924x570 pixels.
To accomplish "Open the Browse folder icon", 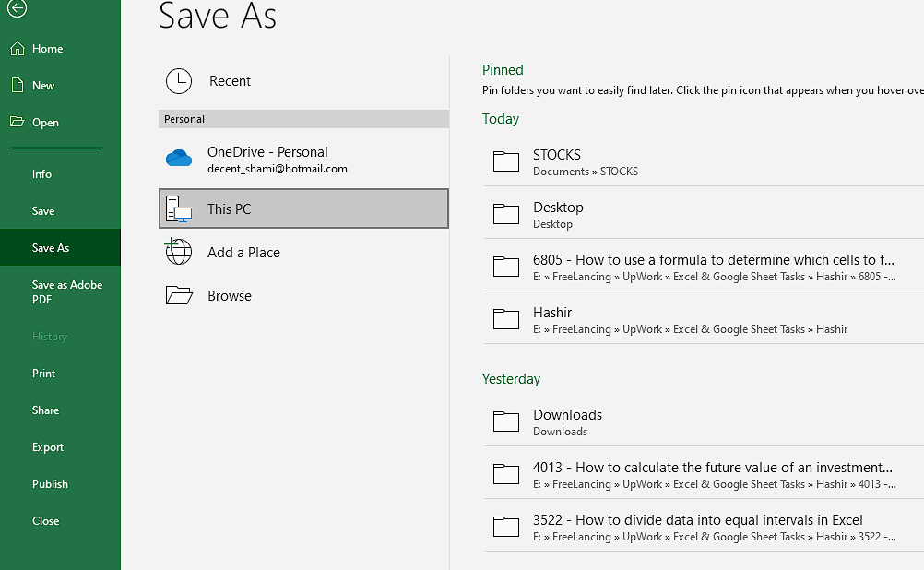I will point(177,295).
